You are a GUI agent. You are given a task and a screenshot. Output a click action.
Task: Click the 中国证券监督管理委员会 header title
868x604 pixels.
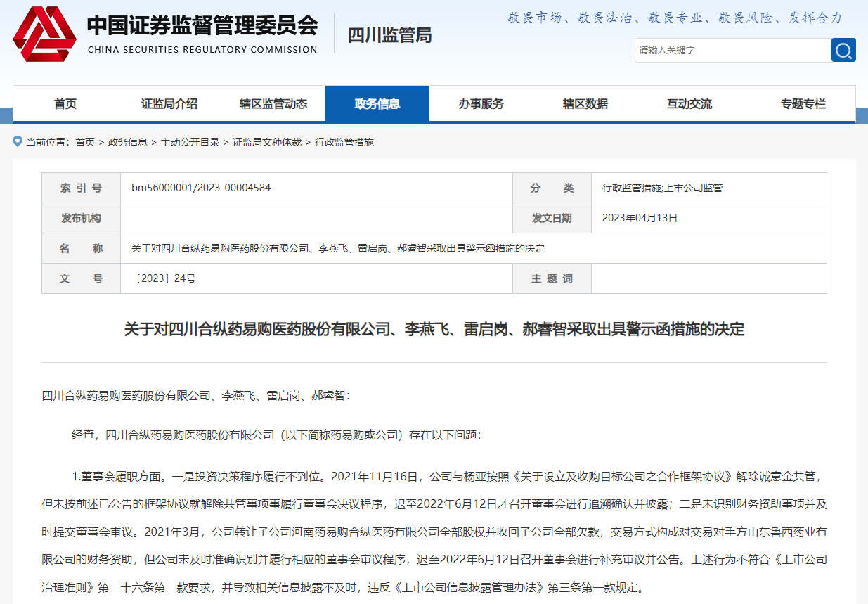pyautogui.click(x=202, y=25)
